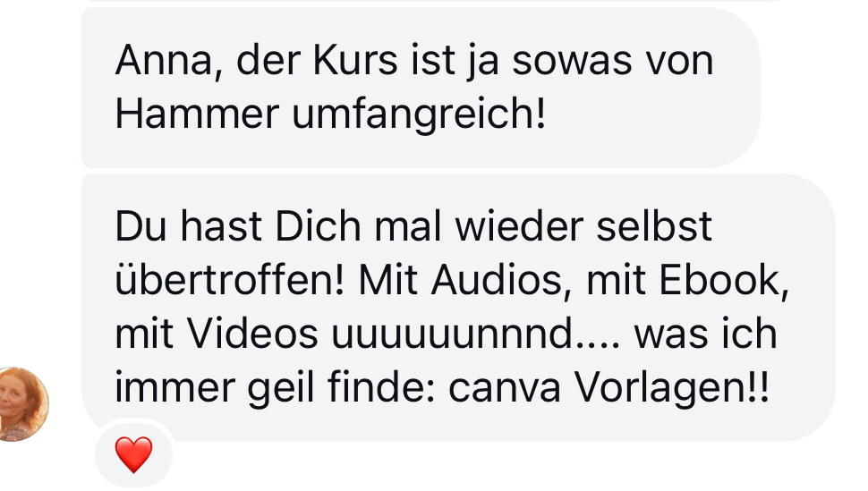Select the message starting with 'Du hast Dich'
Image resolution: width=868 pixels, height=491 pixels.
coord(458,308)
